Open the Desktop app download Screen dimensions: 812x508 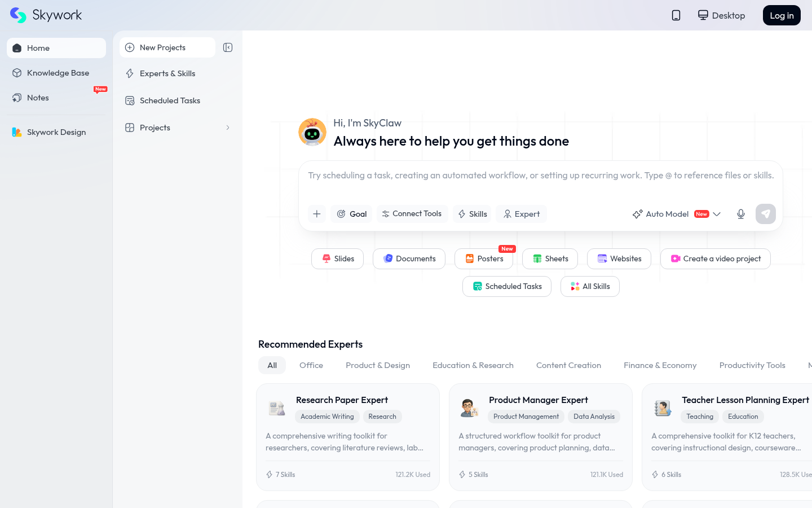point(721,15)
